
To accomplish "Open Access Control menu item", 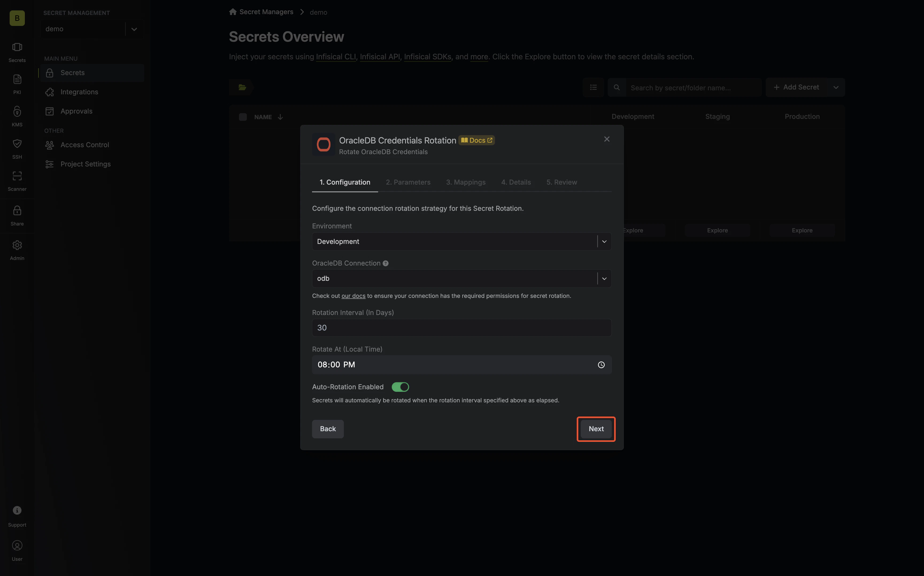I will tap(92, 145).
